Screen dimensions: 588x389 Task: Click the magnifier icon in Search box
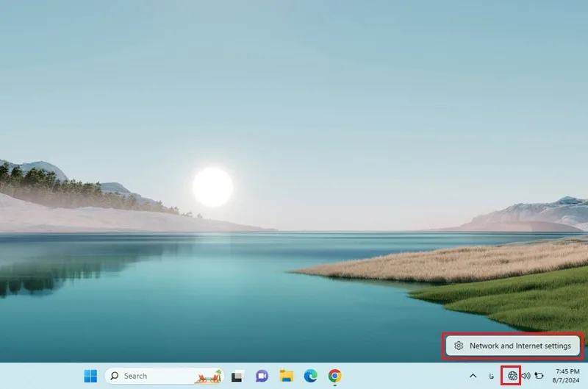[115, 376]
